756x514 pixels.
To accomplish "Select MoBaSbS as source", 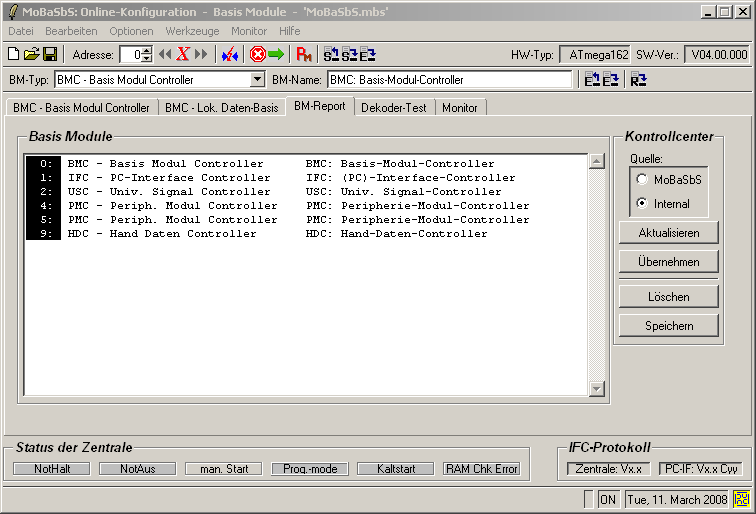I will click(x=641, y=179).
